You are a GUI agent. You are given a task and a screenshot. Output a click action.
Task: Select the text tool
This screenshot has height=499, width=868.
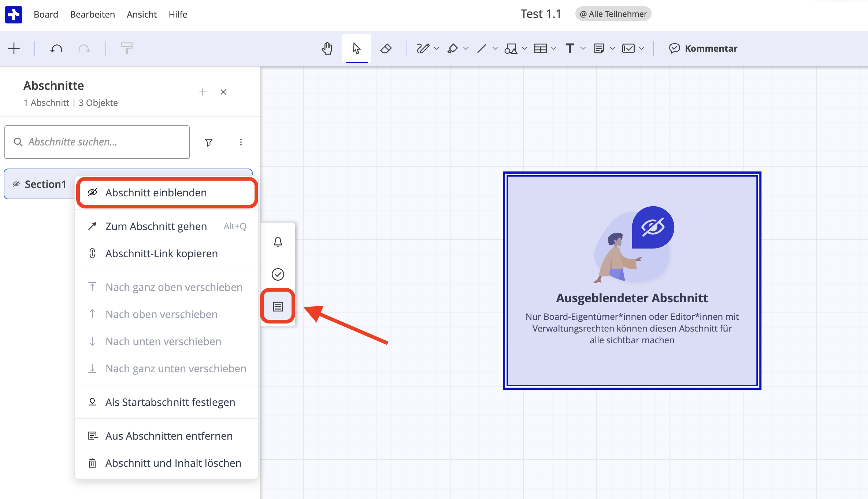570,48
